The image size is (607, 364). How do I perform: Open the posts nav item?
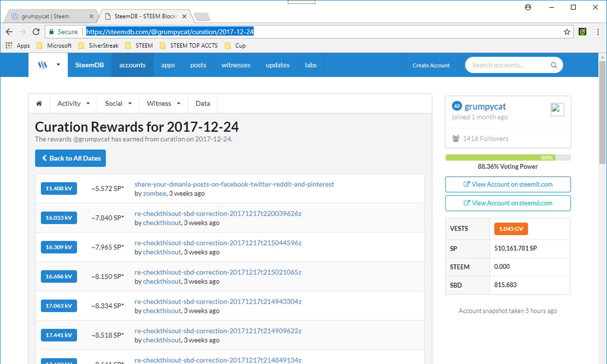(198, 65)
